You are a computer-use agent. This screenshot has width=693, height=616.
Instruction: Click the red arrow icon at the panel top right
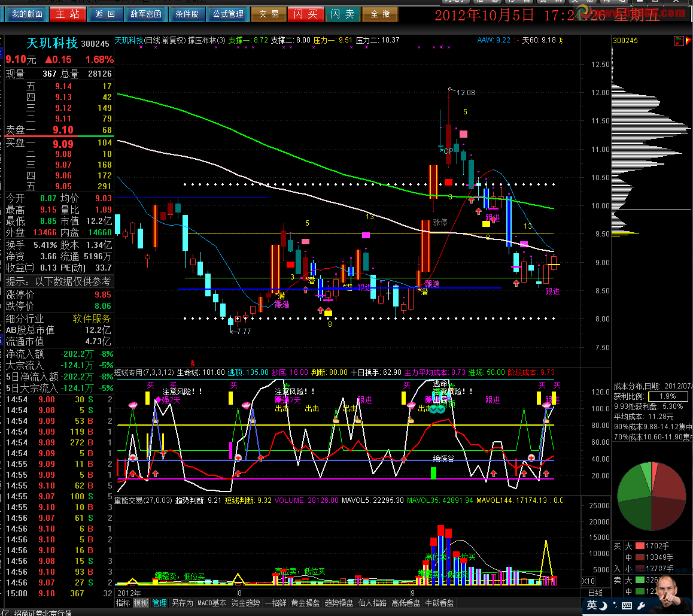pyautogui.click(x=688, y=41)
